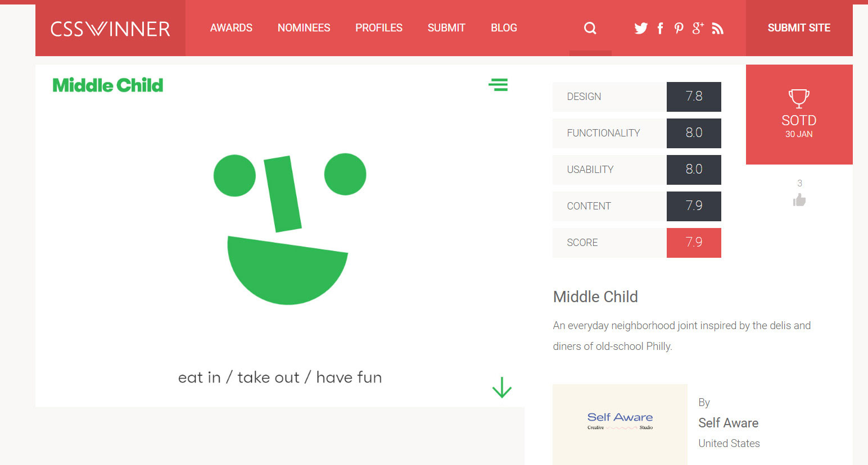868x465 pixels.
Task: Like the site with thumbs-up icon
Action: 799,200
